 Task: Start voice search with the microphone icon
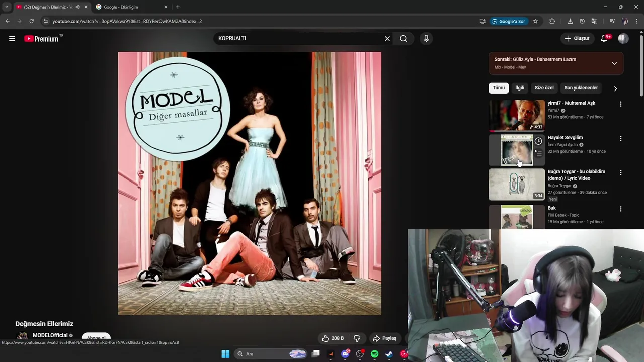426,38
